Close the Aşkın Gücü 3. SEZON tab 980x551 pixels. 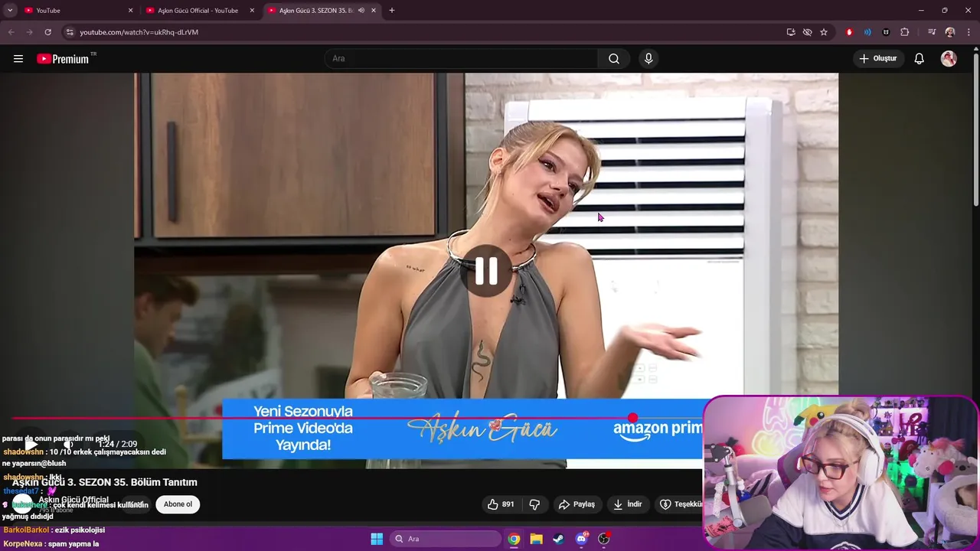pos(374,11)
